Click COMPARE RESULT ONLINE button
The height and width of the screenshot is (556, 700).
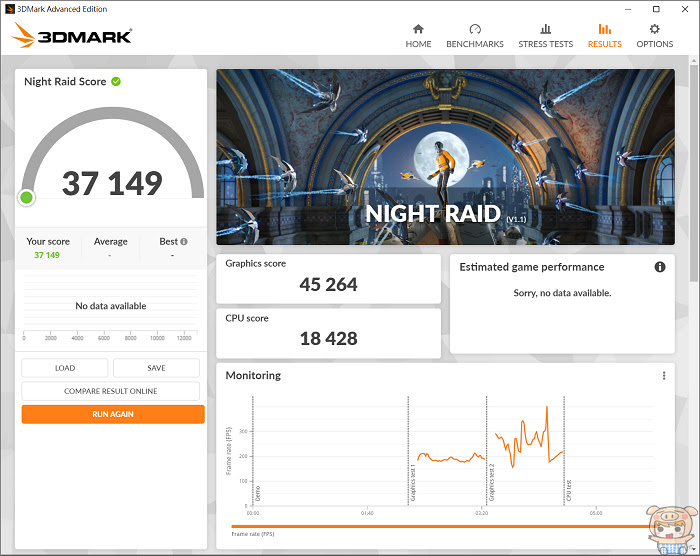coord(111,391)
